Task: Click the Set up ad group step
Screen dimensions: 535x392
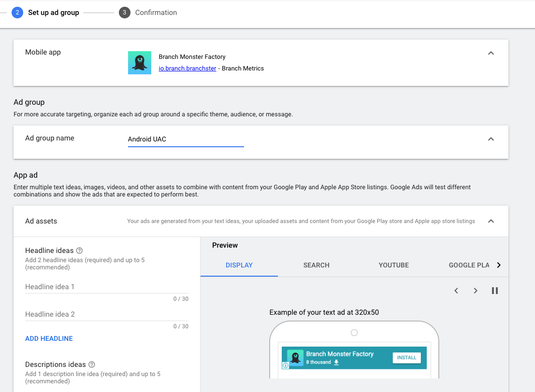Action: [54, 13]
